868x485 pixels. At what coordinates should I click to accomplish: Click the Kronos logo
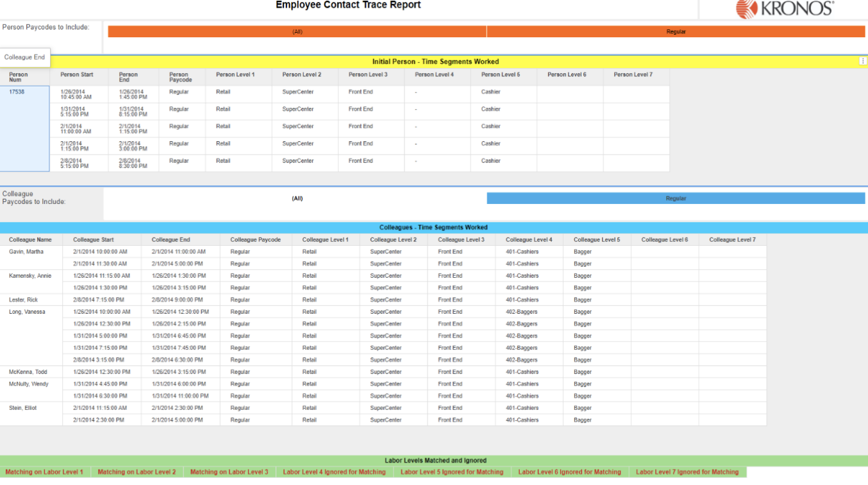784,8
